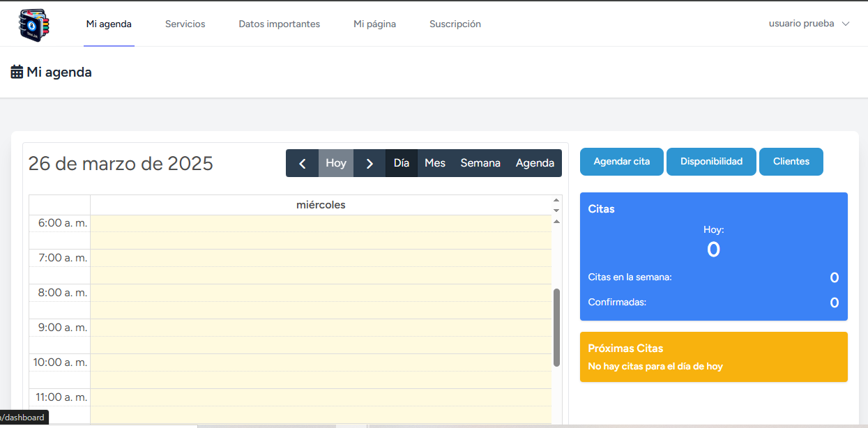
Task: Open the Datos importantes tab
Action: pyautogui.click(x=280, y=24)
